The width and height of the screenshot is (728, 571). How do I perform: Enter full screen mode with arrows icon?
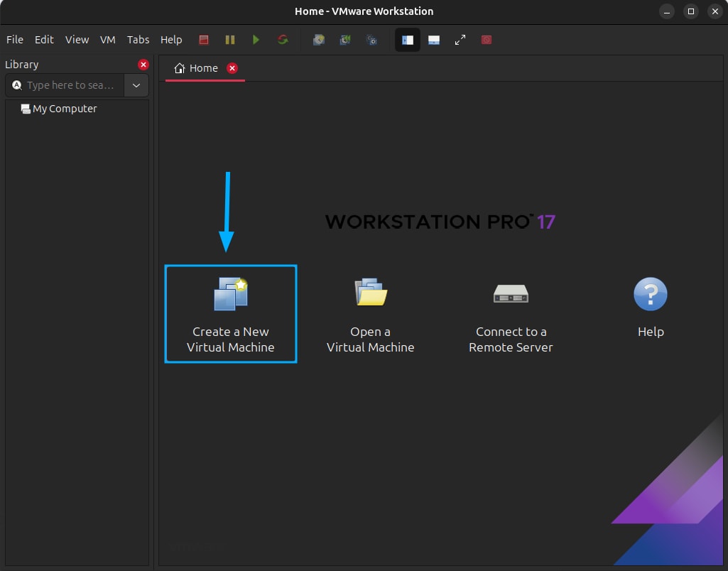point(460,40)
